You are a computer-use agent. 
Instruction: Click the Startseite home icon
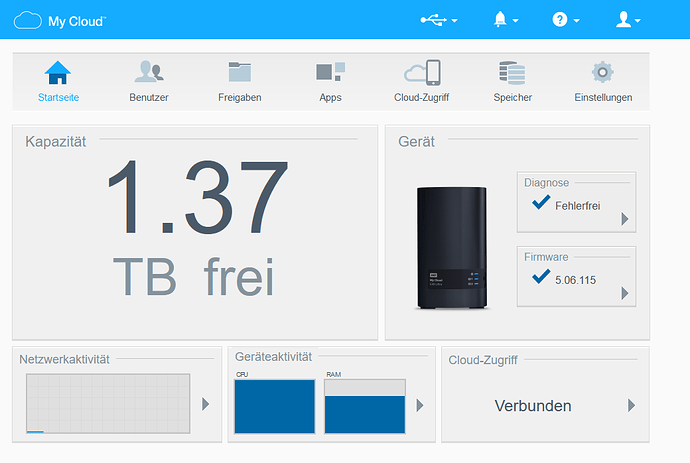[x=58, y=73]
